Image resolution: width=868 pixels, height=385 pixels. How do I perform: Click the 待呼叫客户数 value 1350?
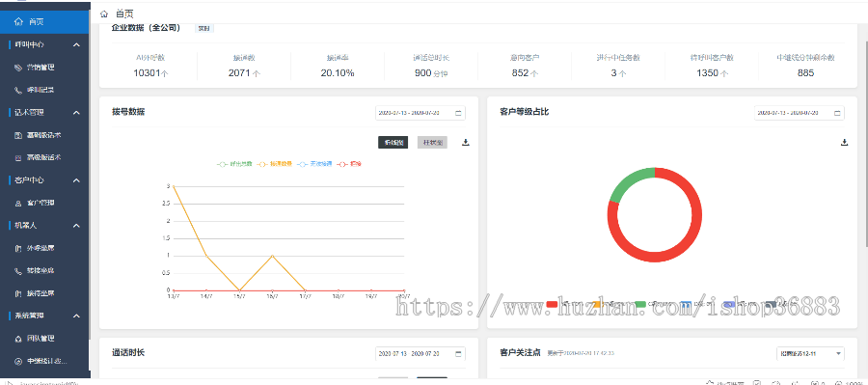[x=712, y=73]
